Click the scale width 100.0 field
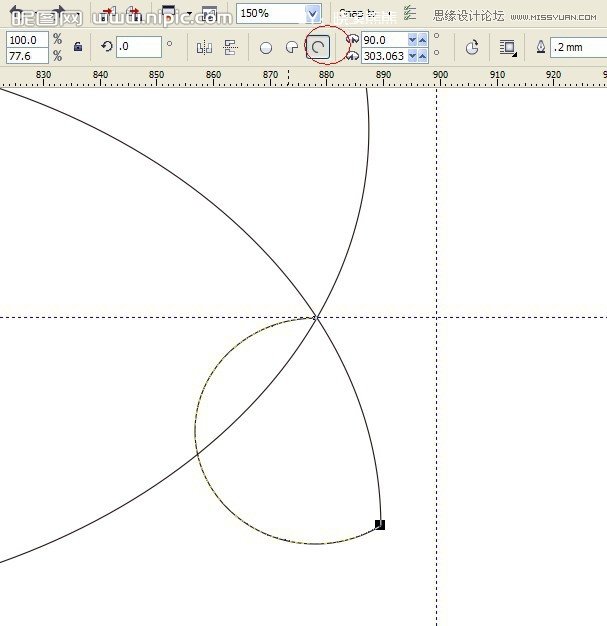The width and height of the screenshot is (607, 626). click(x=26, y=39)
